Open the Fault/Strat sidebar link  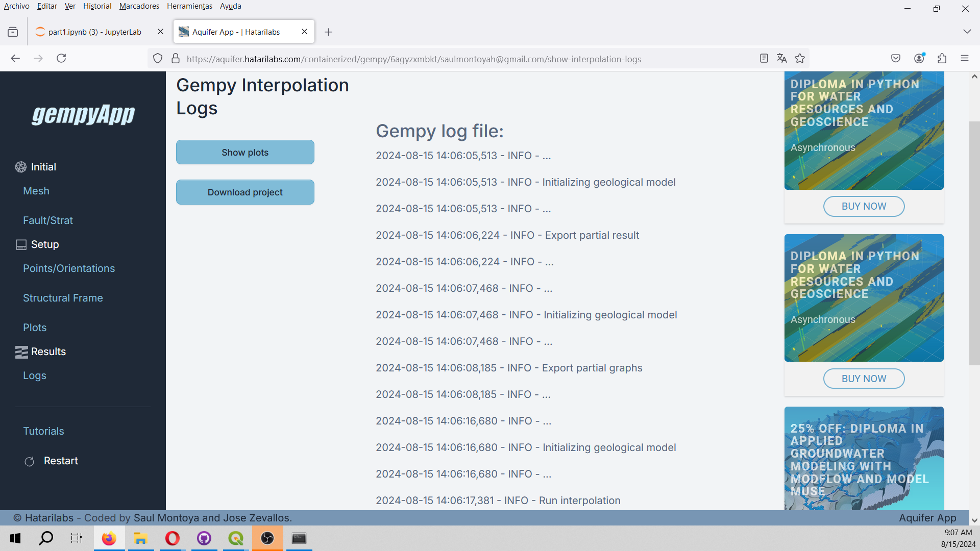pyautogui.click(x=48, y=220)
